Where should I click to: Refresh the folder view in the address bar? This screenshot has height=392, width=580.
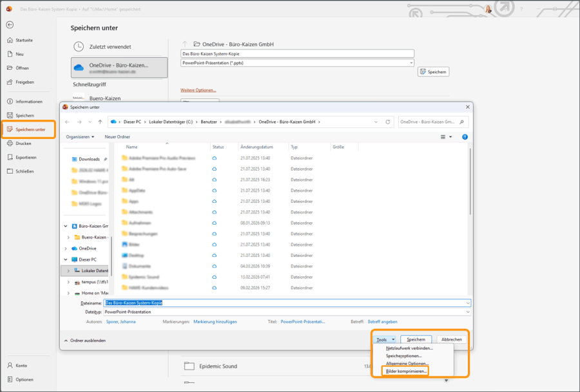[x=387, y=121]
